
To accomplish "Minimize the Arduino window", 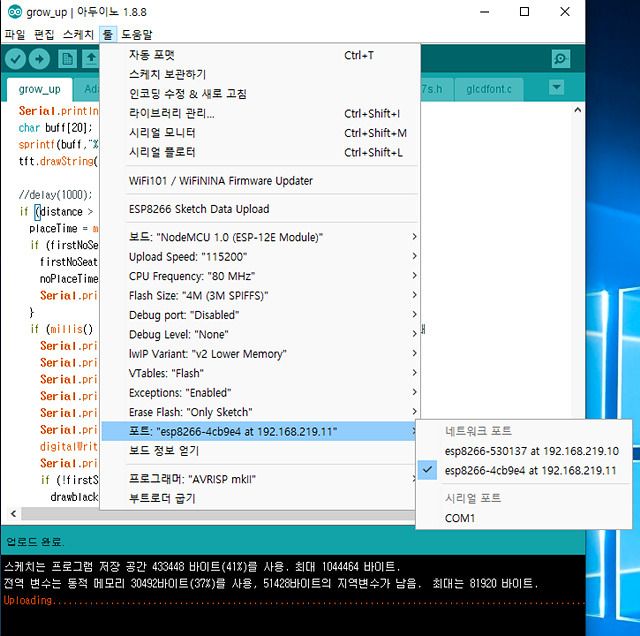I will 484,12.
